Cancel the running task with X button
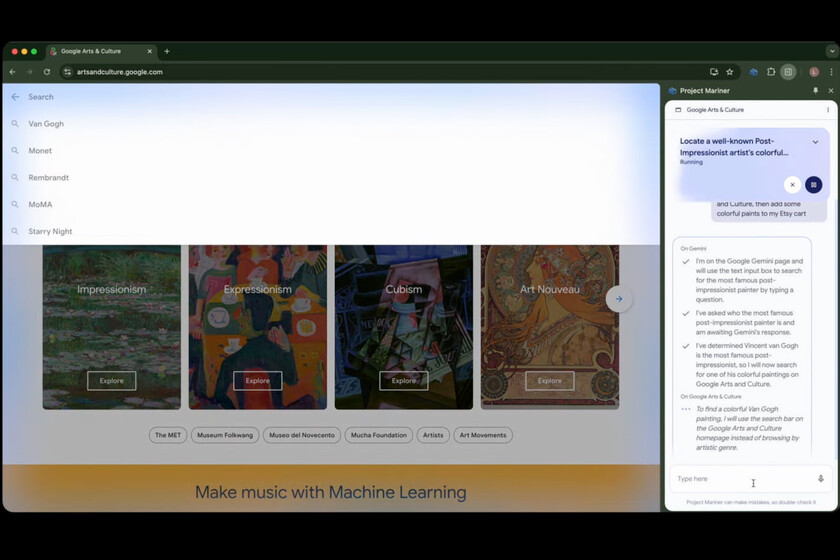Screen dimensions: 840x560 [792, 185]
